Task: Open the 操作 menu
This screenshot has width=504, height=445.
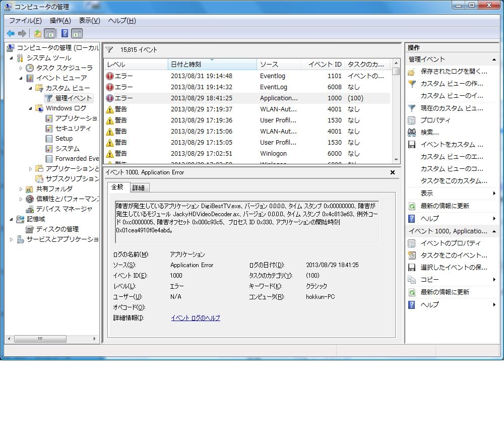Action: click(x=60, y=21)
